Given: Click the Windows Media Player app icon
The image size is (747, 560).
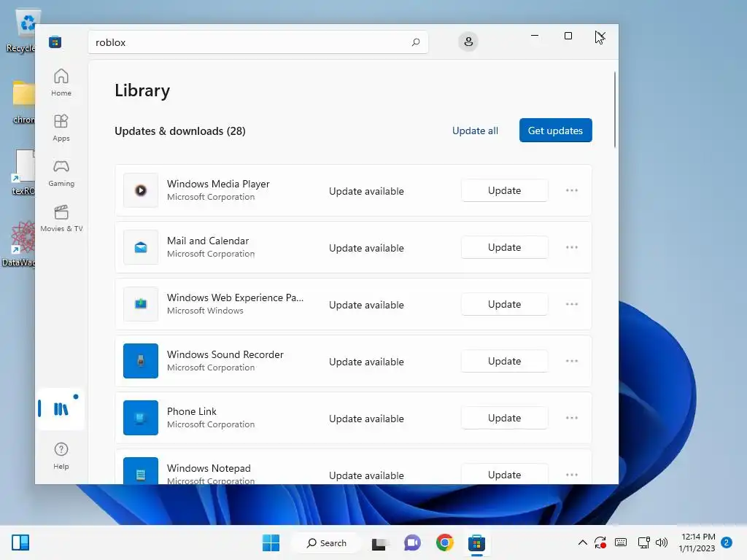Looking at the screenshot, I should pos(141,190).
